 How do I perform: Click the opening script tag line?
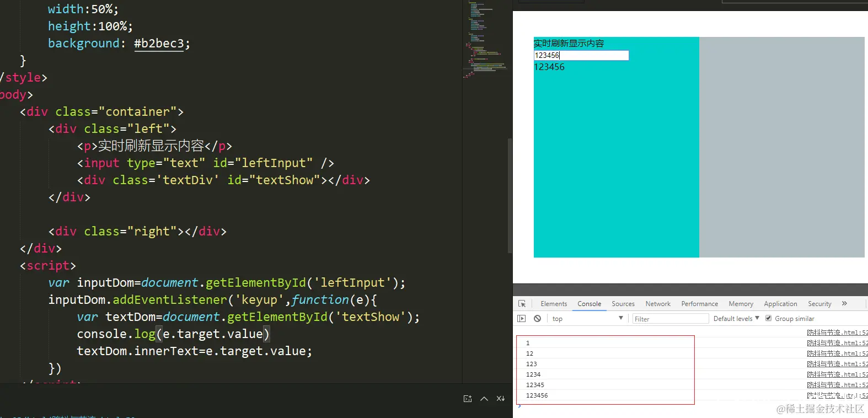click(x=48, y=265)
